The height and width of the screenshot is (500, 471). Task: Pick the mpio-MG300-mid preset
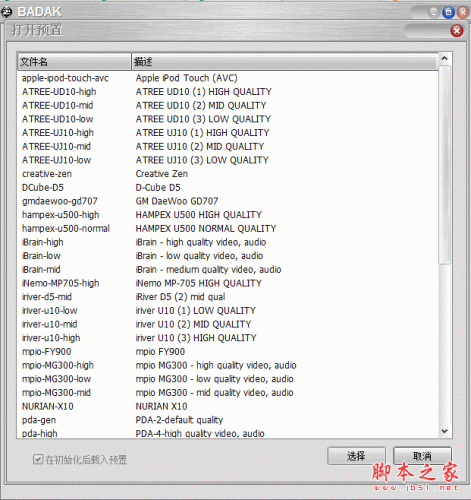coord(56,392)
